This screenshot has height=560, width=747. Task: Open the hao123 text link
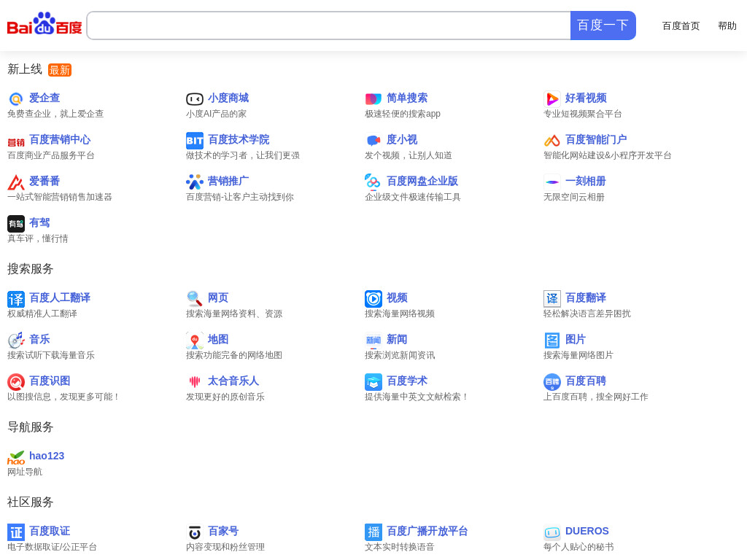(47, 456)
